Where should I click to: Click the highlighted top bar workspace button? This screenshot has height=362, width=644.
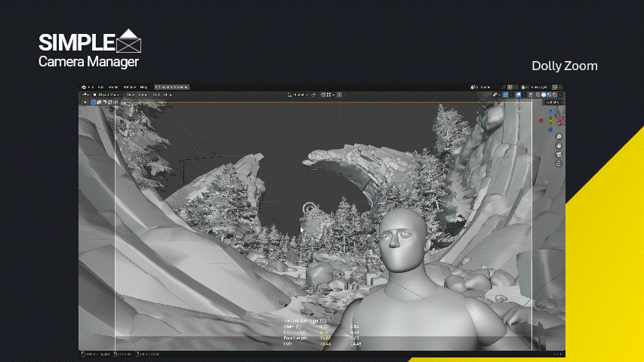click(171, 87)
